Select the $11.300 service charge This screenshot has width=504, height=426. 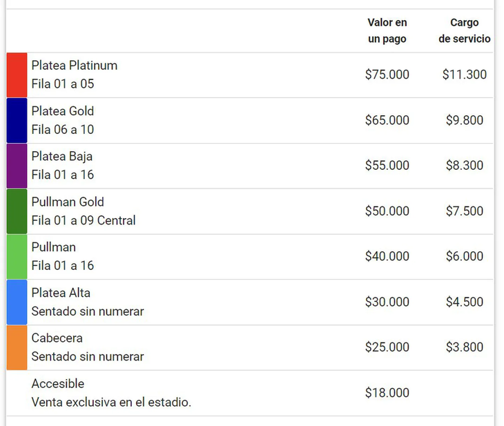[465, 75]
